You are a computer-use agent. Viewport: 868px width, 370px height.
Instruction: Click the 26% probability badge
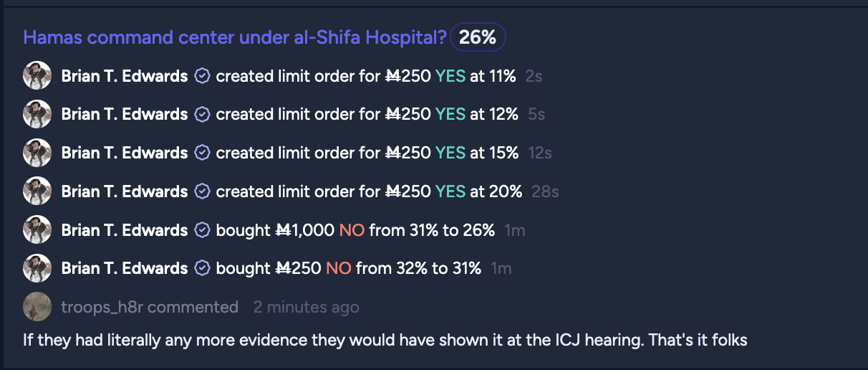tap(478, 37)
